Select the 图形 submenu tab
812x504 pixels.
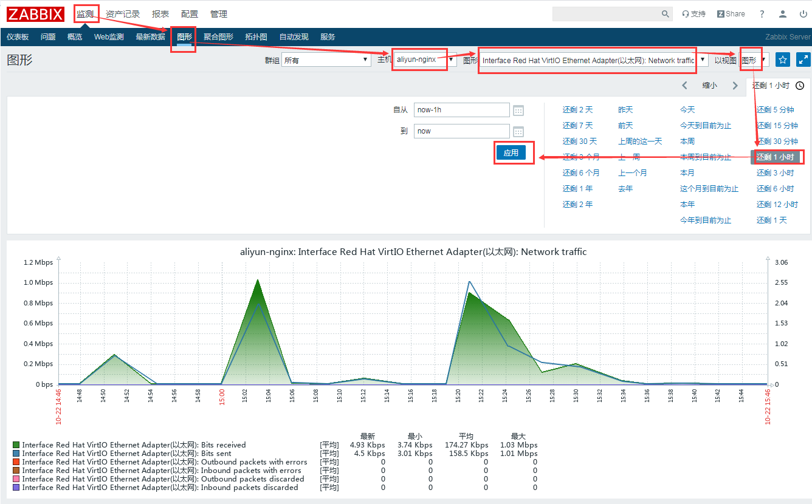tap(184, 37)
